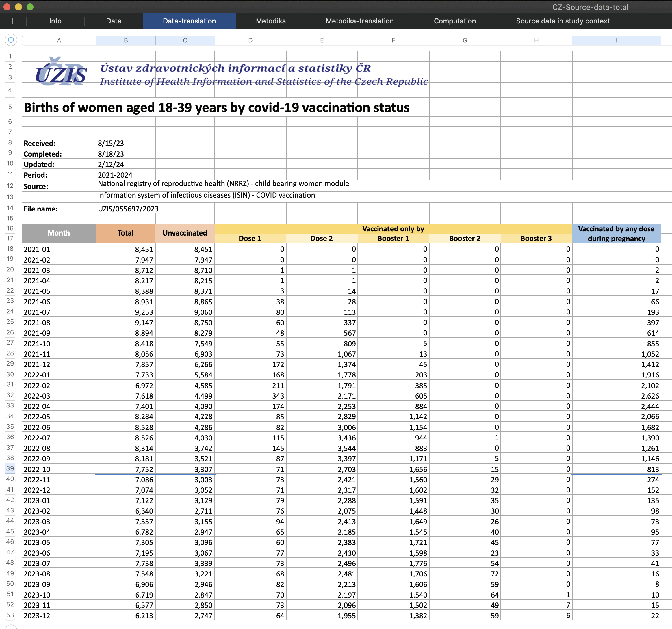Click Total value 6,213 for 2023-12

(126, 615)
